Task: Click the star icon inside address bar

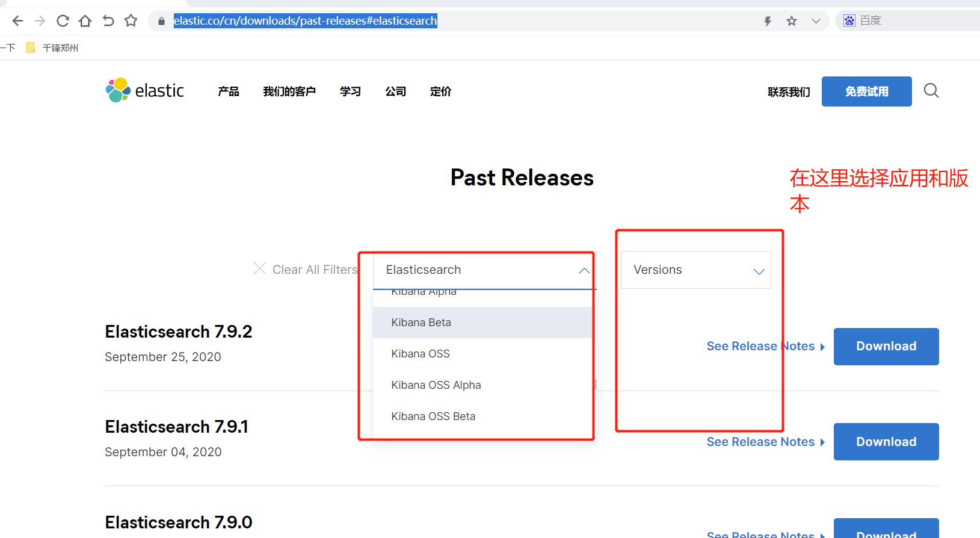Action: (x=792, y=21)
